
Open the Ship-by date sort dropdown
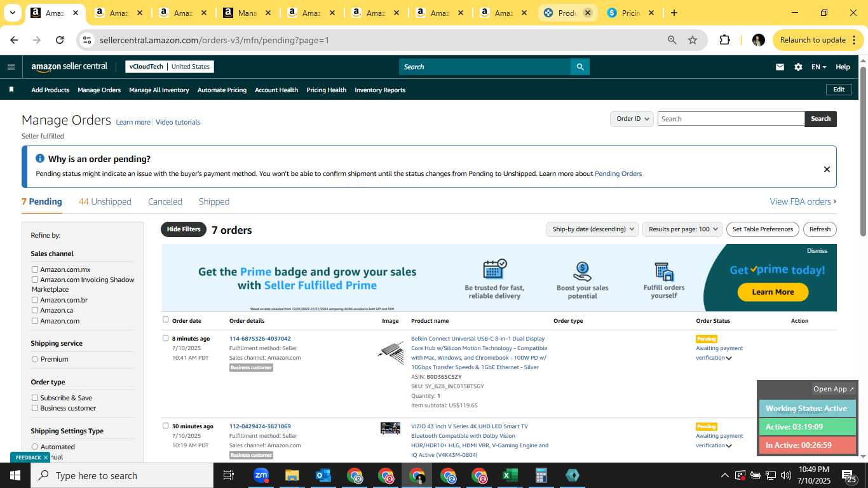click(x=592, y=229)
